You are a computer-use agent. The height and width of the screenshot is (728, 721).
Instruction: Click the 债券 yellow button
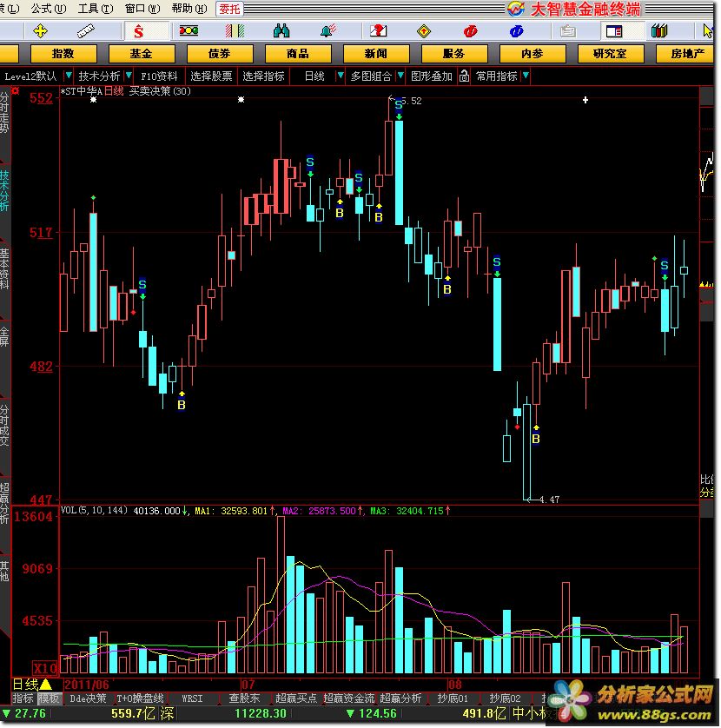point(220,54)
